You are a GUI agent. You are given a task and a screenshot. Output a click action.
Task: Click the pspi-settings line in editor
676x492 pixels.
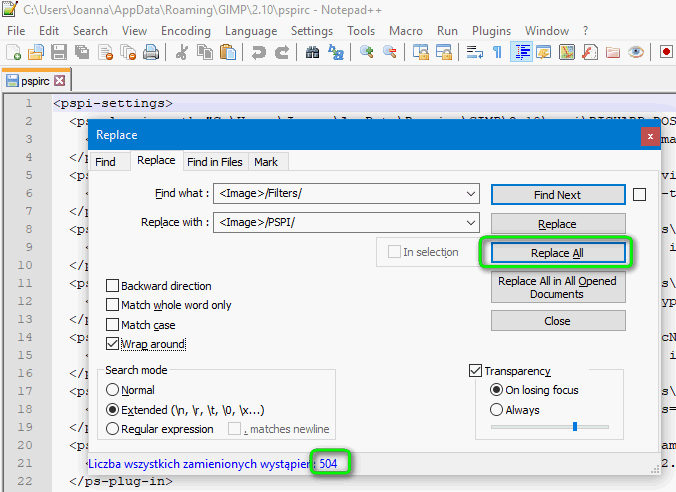click(x=113, y=103)
